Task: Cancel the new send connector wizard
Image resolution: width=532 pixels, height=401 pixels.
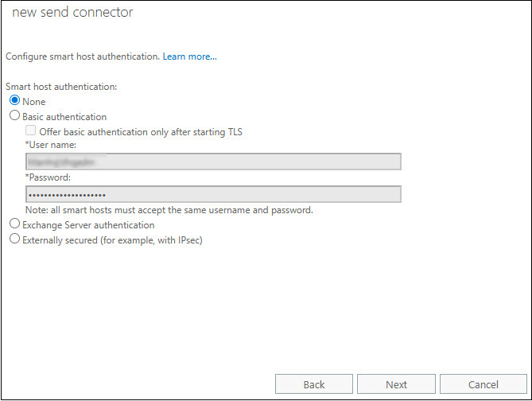Action: [x=483, y=384]
